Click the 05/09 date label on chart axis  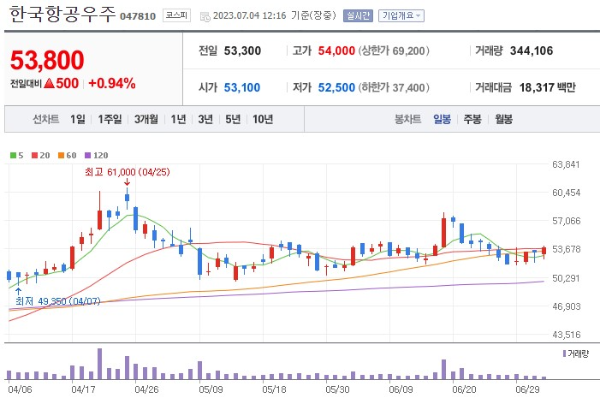click(x=211, y=389)
